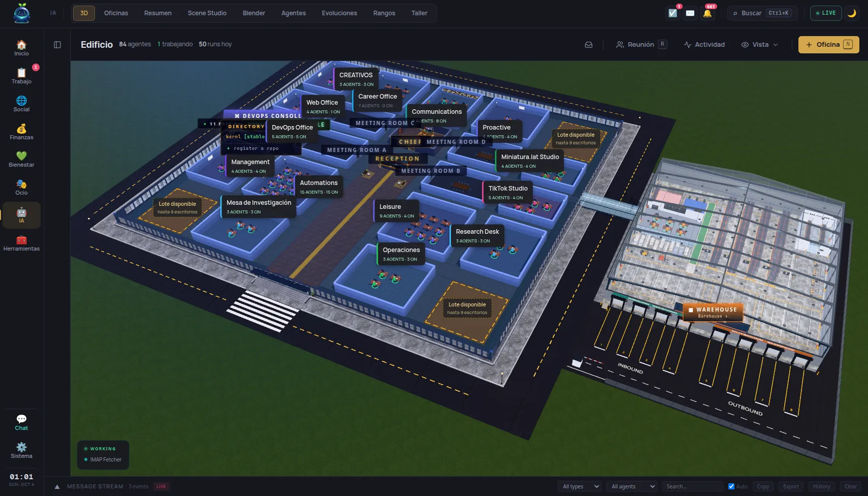Click the add Oficina button
868x496 pixels.
828,45
